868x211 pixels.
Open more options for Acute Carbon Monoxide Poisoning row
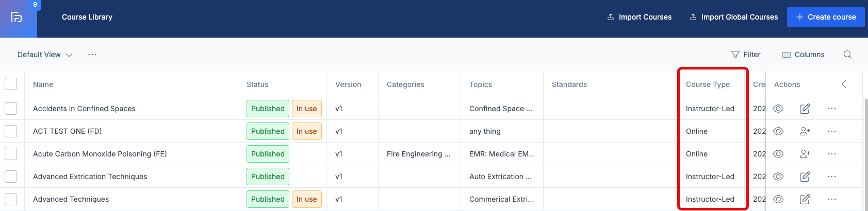coord(831,154)
